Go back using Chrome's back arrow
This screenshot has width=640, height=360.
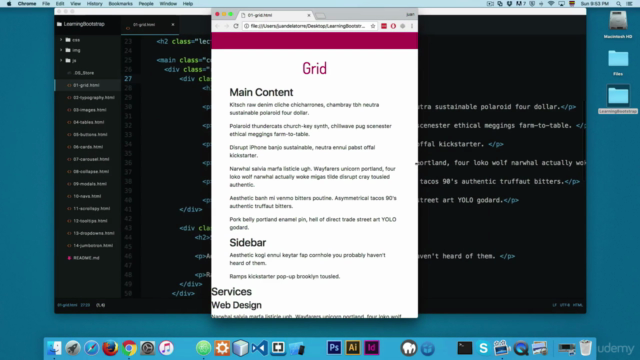pos(218,26)
